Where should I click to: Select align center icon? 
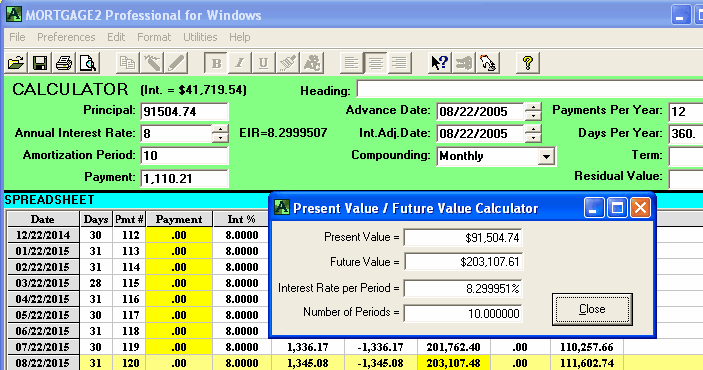375,63
